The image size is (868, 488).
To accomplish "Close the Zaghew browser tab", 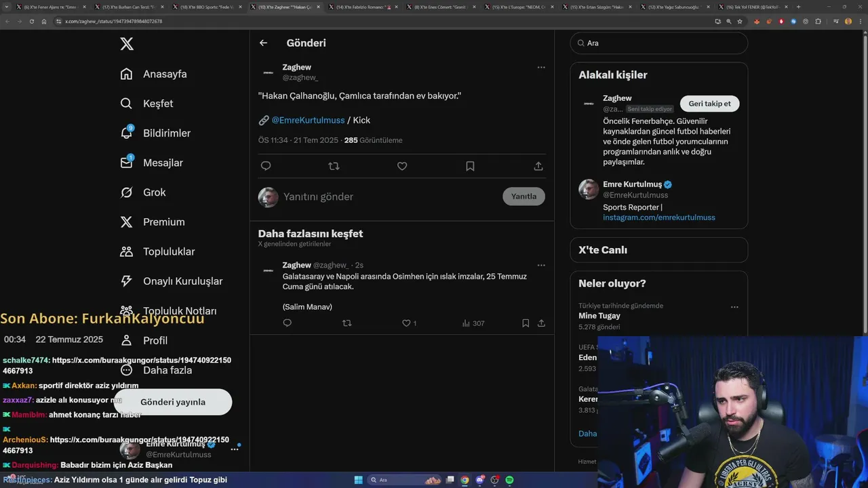I will pos(318,7).
